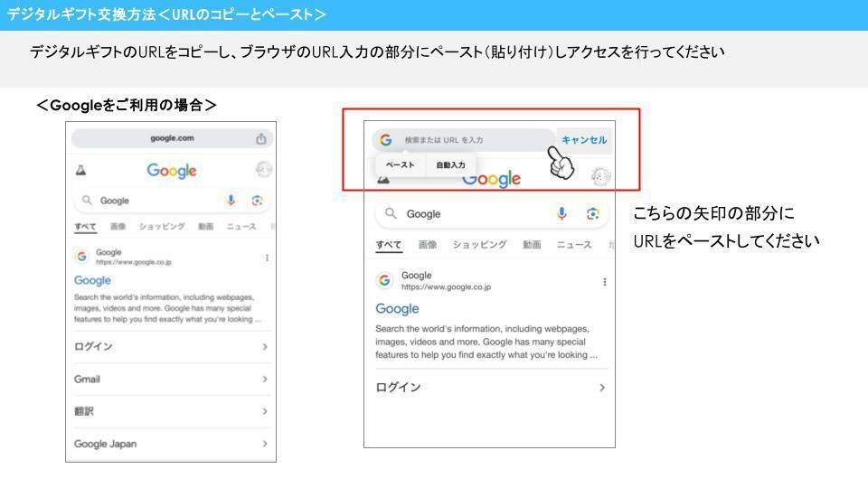Expand the ログイン row chevron in left phone
868x488 pixels.
pos(265,346)
